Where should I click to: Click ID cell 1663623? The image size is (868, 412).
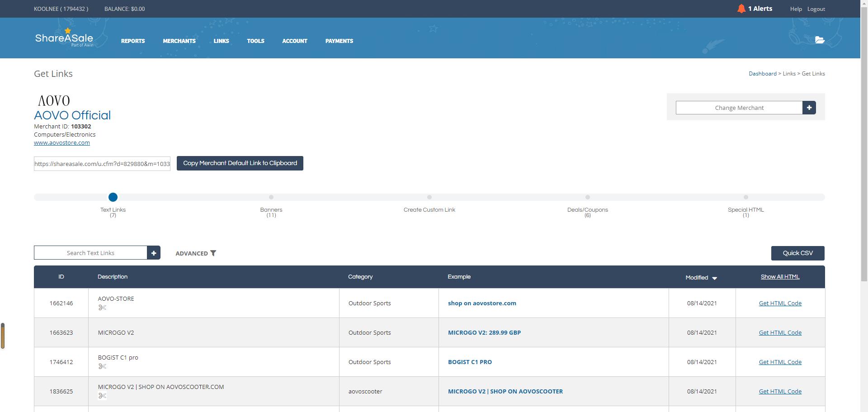pos(61,332)
